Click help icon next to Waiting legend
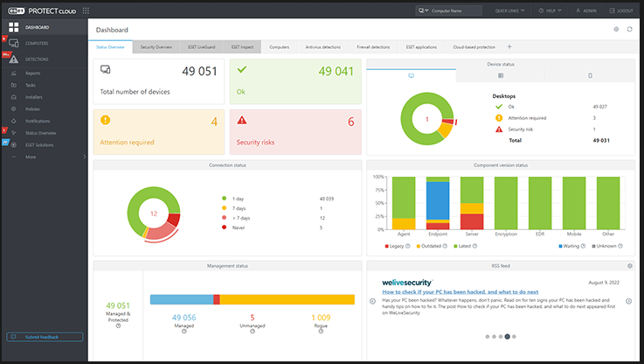Viewport: 644px width, 364px height. 583,246
